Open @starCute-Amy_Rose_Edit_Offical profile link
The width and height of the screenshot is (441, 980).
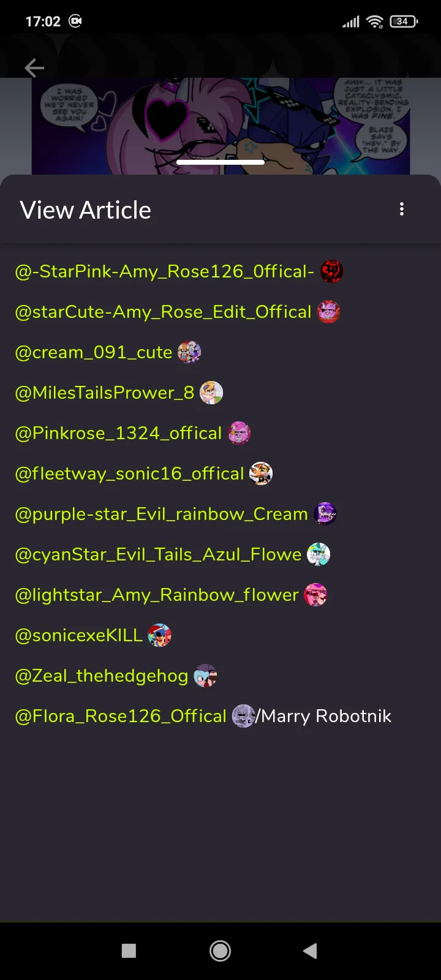[x=163, y=312]
